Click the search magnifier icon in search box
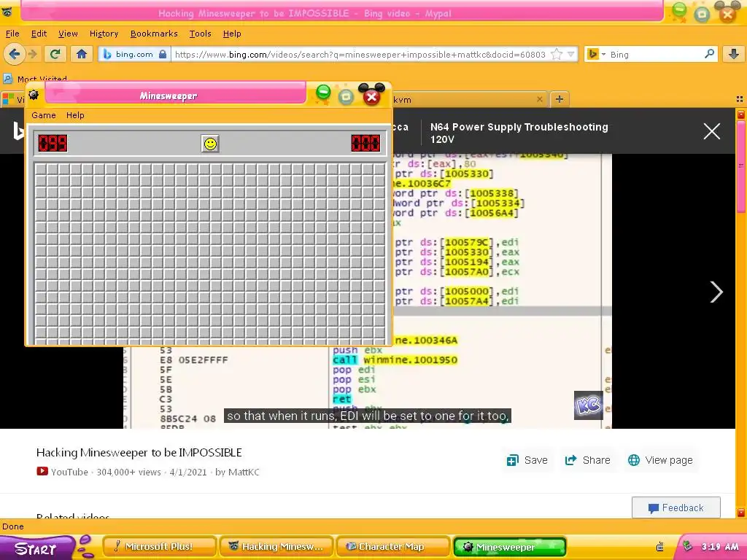Viewport: 747px width, 560px height. coord(709,54)
